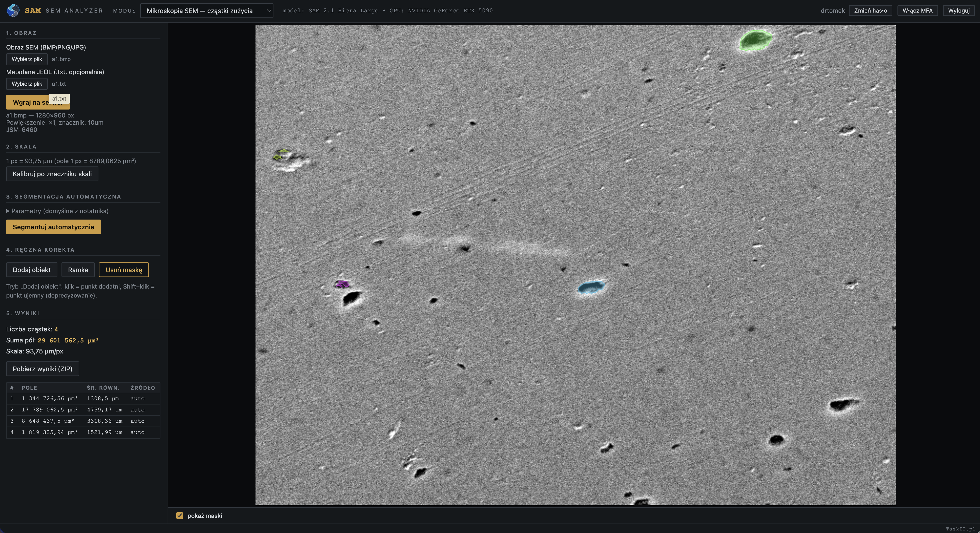Click the 'a1.bmp' filename label

(61, 59)
